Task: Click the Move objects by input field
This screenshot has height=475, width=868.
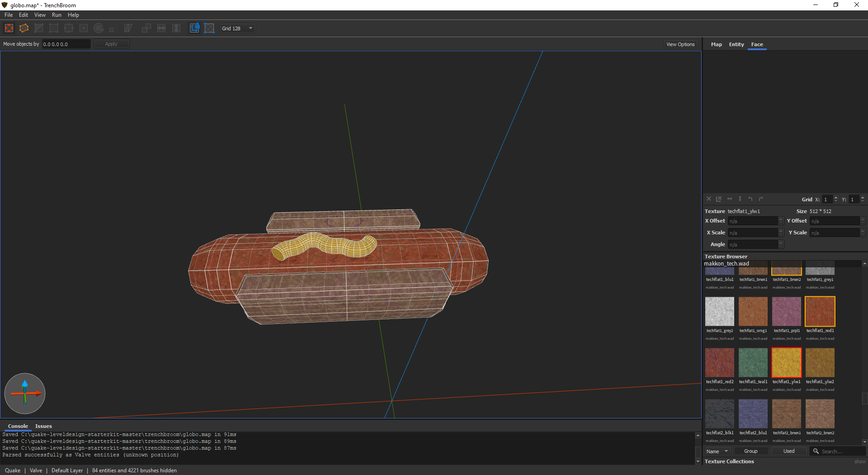Action: pyautogui.click(x=66, y=44)
